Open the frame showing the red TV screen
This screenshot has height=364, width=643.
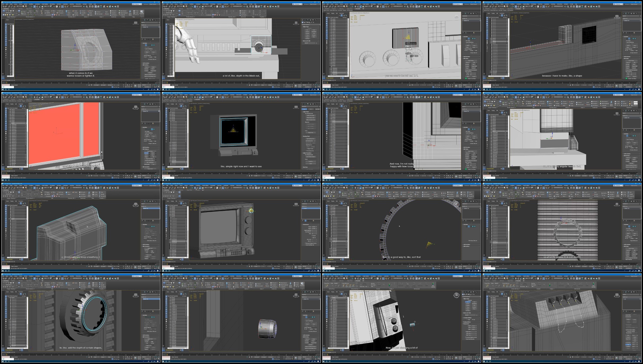[81, 137]
